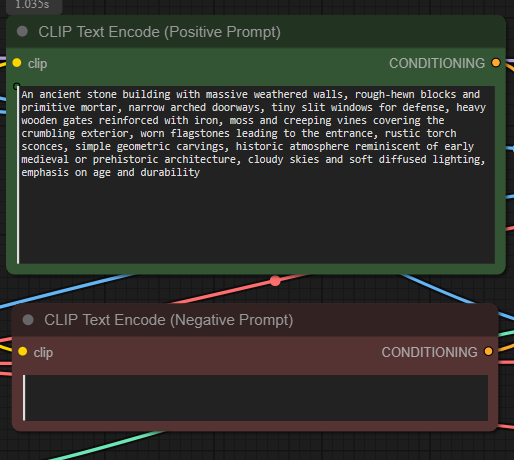Click inside the empty negative prompt text field
Screen dimensions: 514x460
[x=256, y=398]
